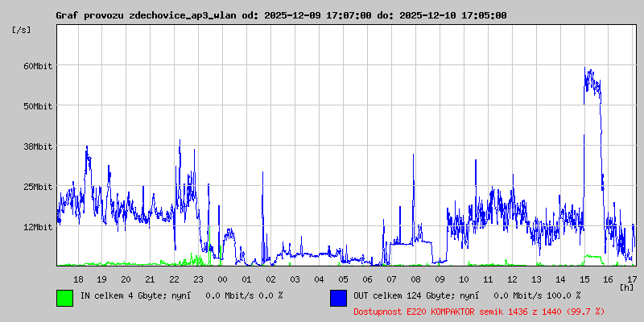
Task: Click the hour label '20' on x-axis
Action: click(126, 279)
